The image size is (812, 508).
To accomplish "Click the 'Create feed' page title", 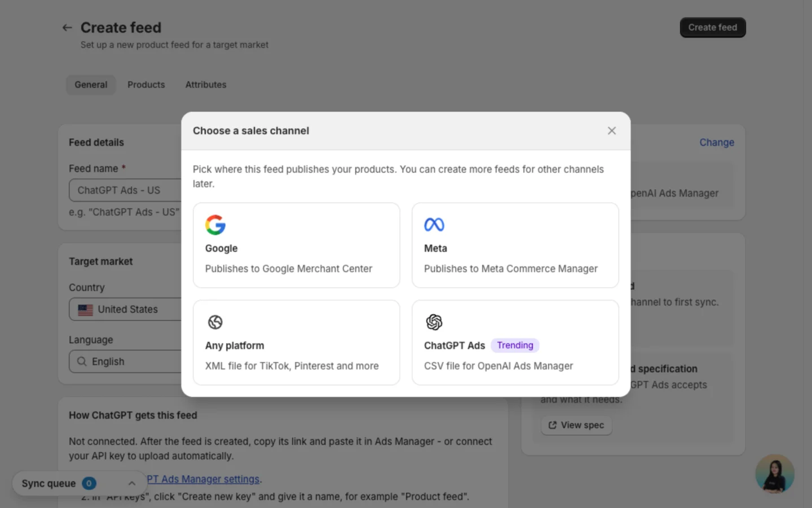I will pos(121,28).
